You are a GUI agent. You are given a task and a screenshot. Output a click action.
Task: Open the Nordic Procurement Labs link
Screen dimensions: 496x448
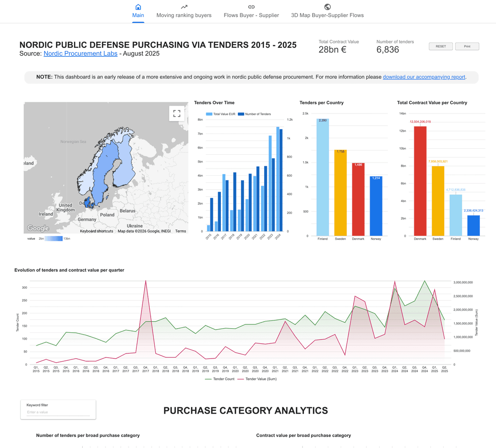[80, 54]
